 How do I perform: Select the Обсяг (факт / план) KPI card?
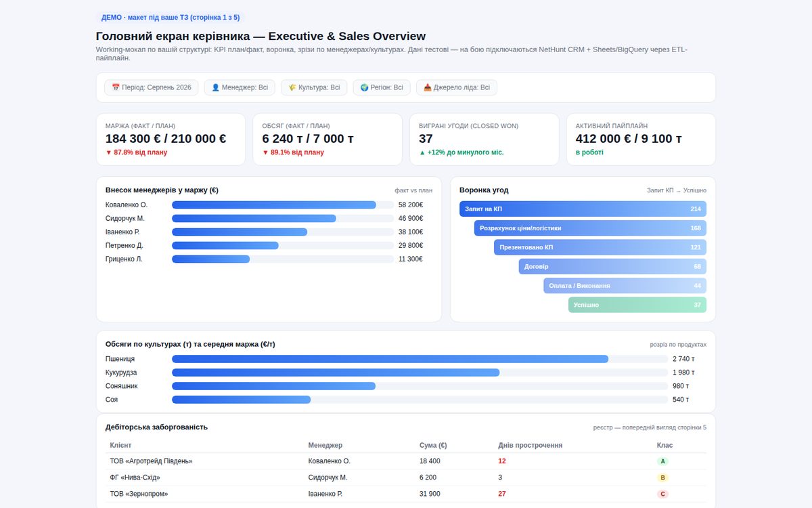(x=328, y=139)
